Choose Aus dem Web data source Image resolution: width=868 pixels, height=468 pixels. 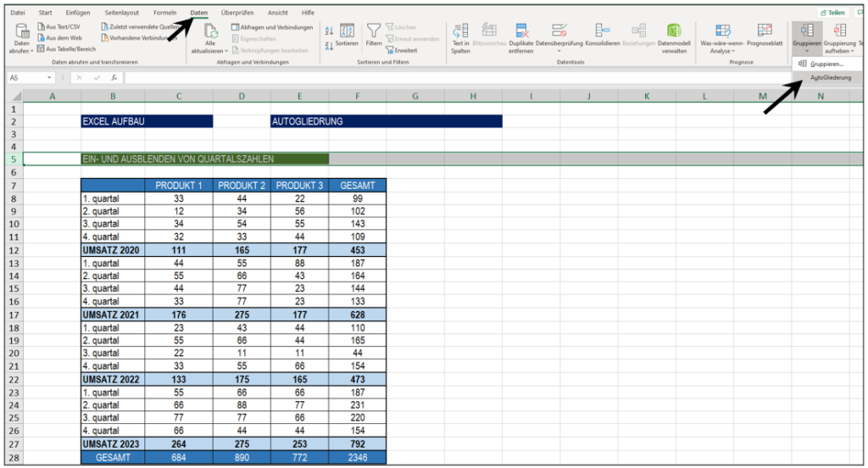(x=59, y=37)
